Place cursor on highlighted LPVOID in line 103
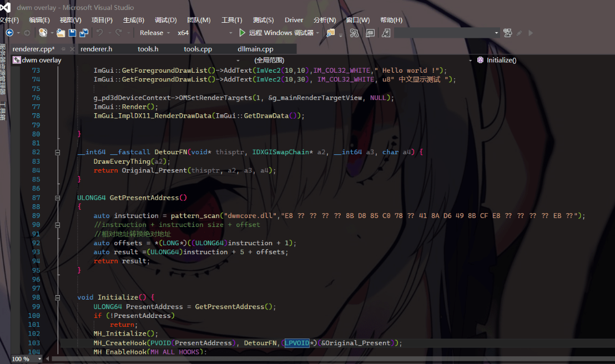The image size is (615, 364). [296, 343]
